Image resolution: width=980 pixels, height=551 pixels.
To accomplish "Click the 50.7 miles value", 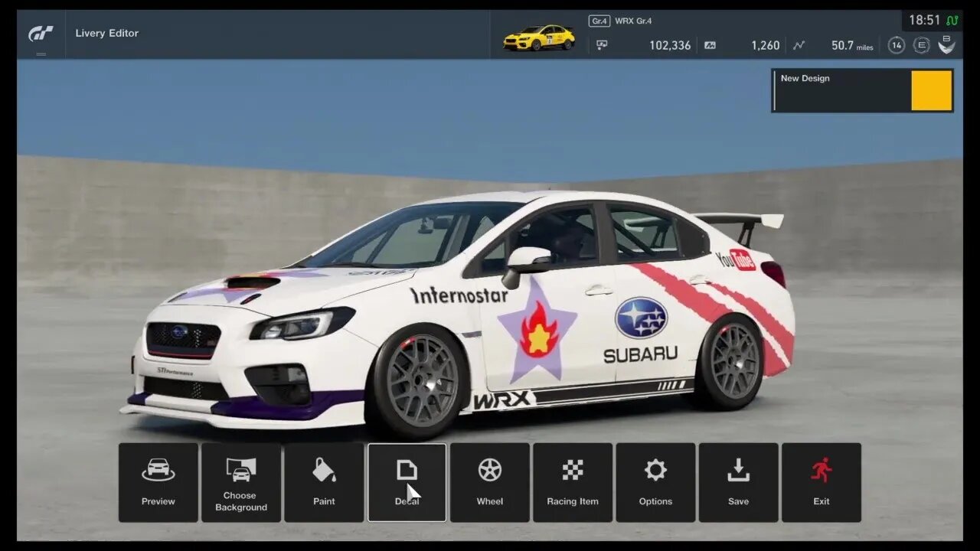I will pyautogui.click(x=852, y=46).
